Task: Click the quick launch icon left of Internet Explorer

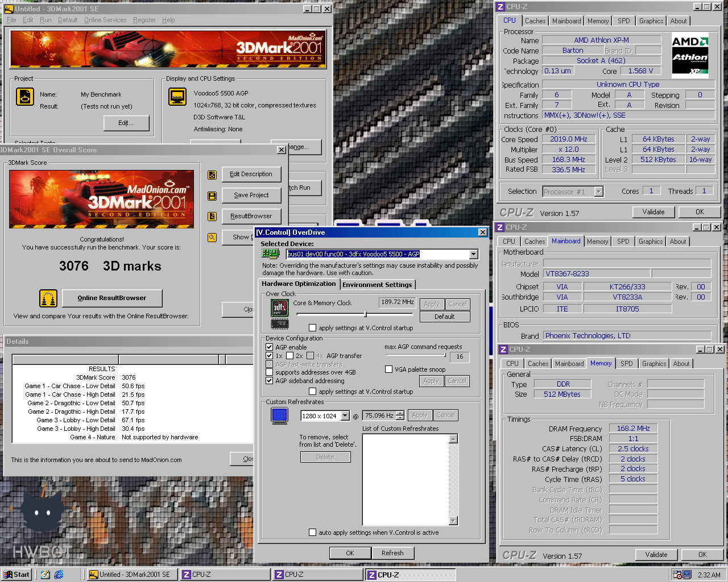Action: (x=45, y=575)
